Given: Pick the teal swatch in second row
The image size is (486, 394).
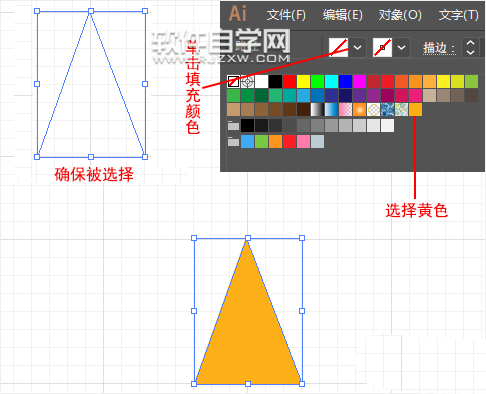Looking at the screenshot, I should point(289,95).
